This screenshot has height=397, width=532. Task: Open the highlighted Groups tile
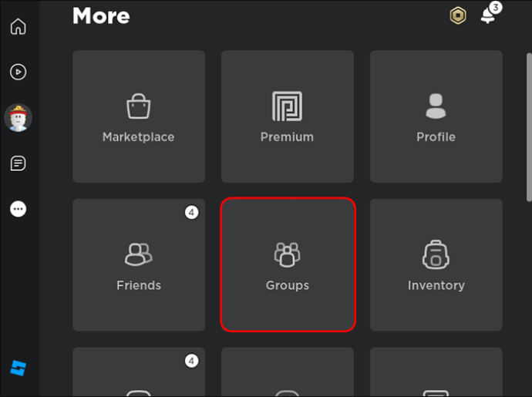pos(288,264)
